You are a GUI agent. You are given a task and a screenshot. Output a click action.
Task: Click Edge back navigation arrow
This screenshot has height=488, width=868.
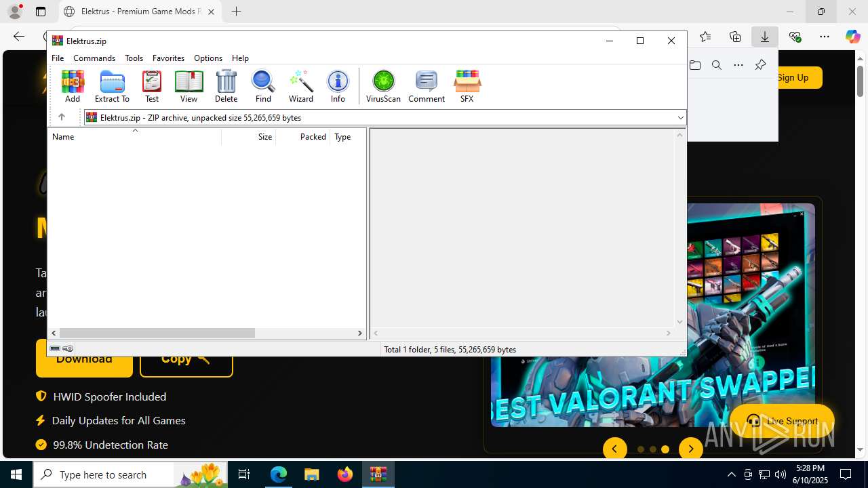[x=19, y=37]
